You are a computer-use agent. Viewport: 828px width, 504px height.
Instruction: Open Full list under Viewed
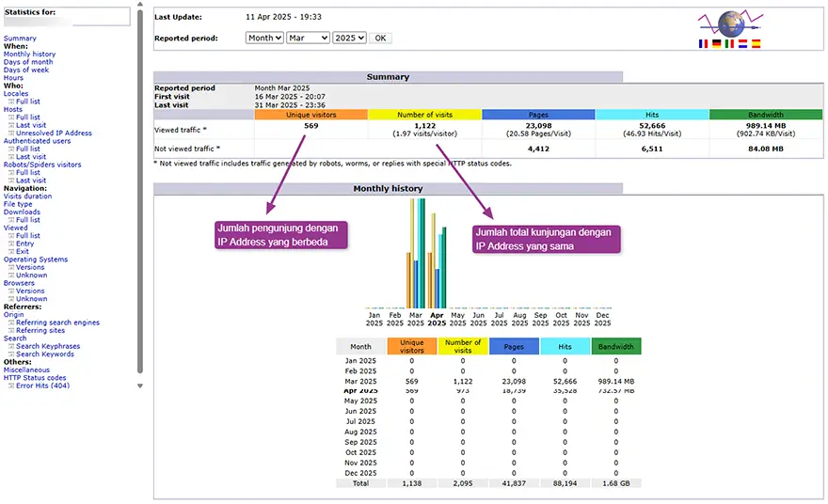pyautogui.click(x=28, y=235)
